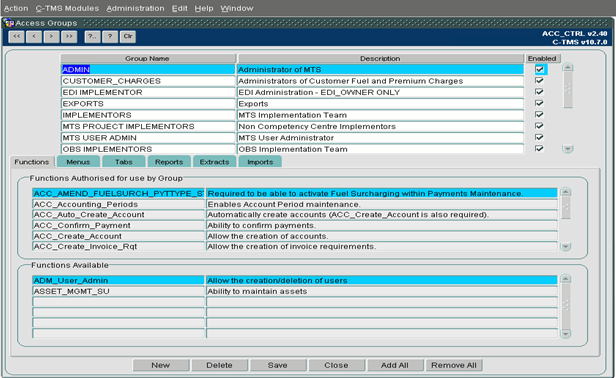The image size is (616, 378).
Task: Click up arrow of group list scrollbar
Action: coord(567,67)
